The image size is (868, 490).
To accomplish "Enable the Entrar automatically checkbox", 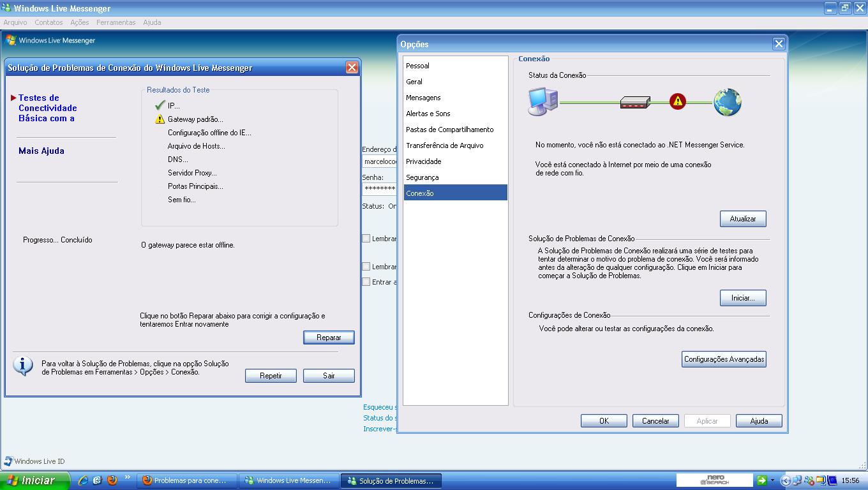I will (x=366, y=282).
